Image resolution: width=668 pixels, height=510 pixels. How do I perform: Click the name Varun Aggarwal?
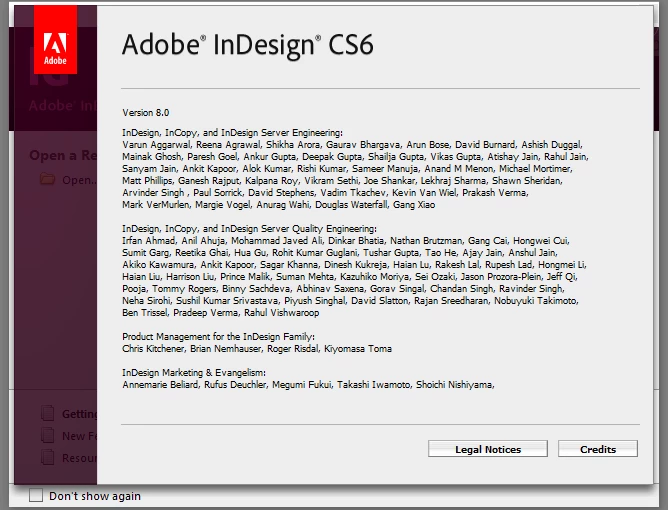(x=156, y=145)
